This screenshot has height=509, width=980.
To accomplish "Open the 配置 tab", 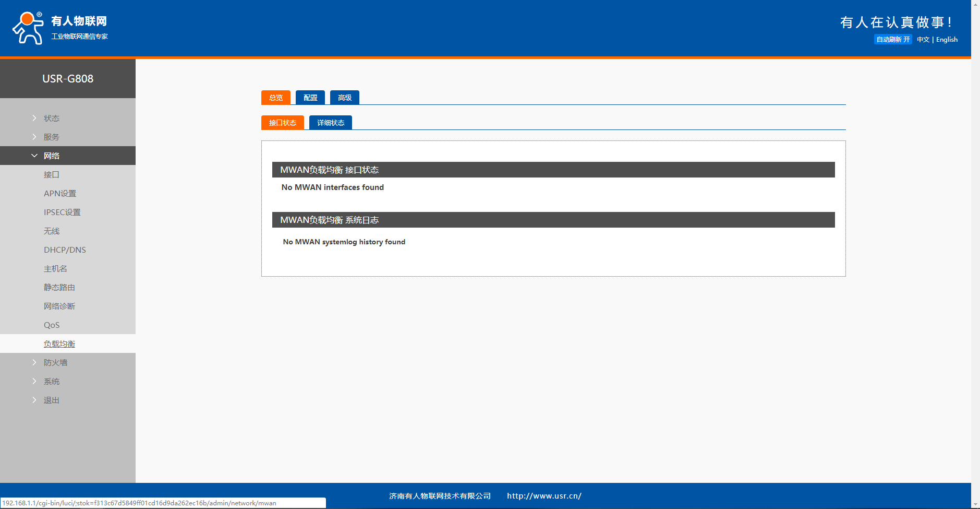I will (310, 98).
